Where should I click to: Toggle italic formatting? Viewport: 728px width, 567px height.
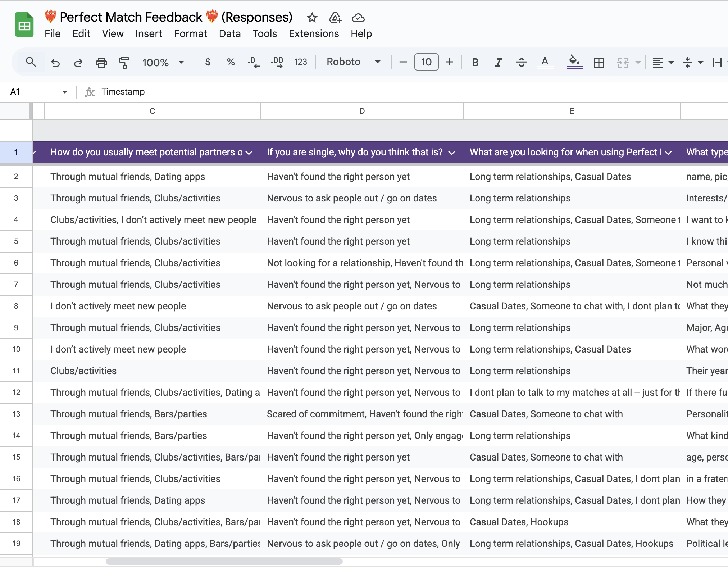tap(498, 63)
